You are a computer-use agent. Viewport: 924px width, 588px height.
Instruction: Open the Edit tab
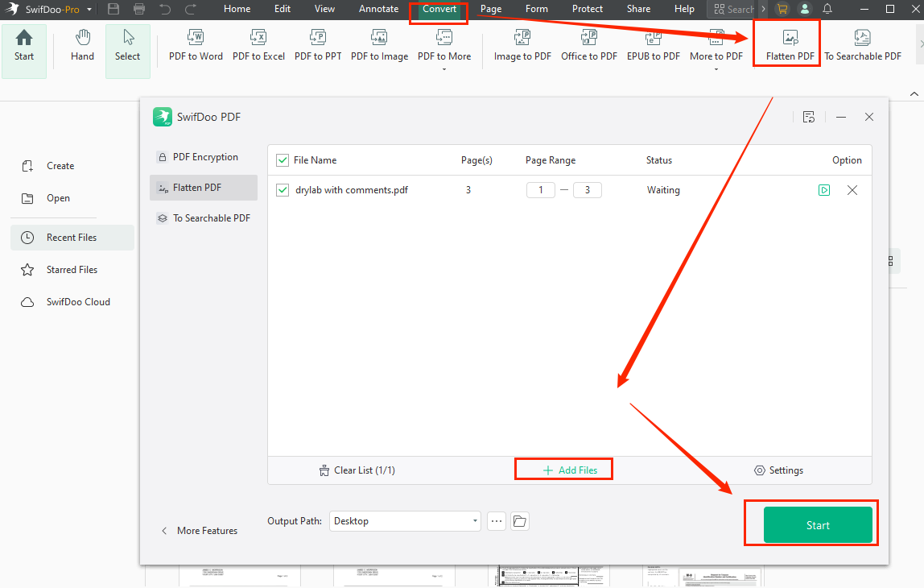[x=283, y=9]
